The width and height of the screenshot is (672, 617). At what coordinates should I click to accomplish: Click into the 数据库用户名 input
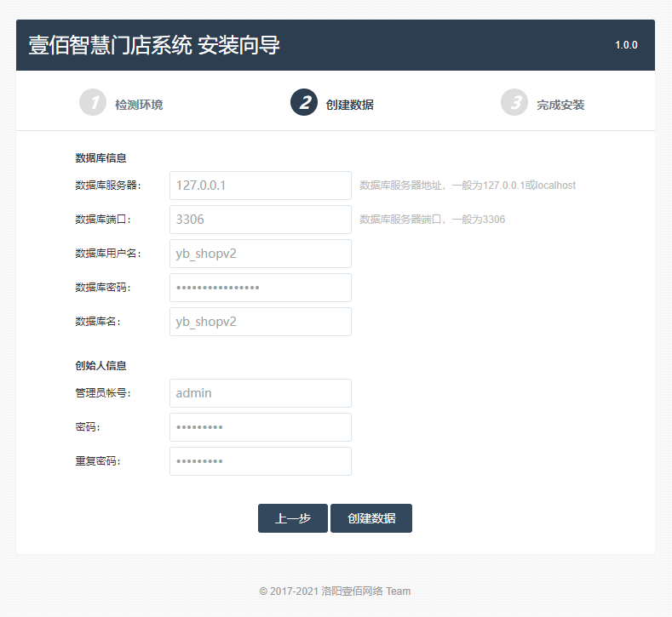pos(261,254)
